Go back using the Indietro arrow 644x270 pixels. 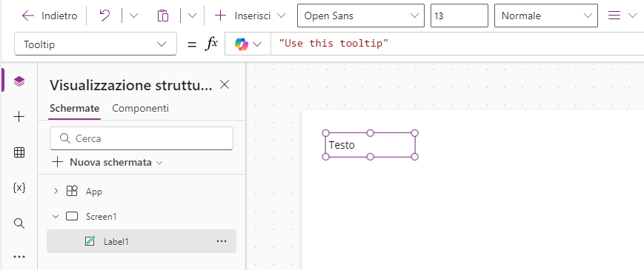click(x=28, y=16)
